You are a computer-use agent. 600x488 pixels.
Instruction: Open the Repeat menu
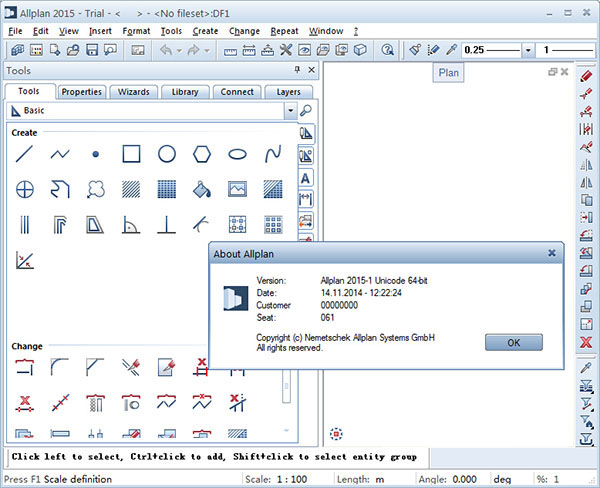pyautogui.click(x=284, y=31)
